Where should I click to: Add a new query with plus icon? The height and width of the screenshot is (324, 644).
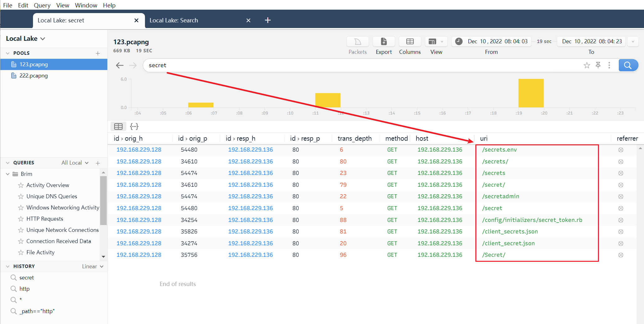click(x=98, y=163)
